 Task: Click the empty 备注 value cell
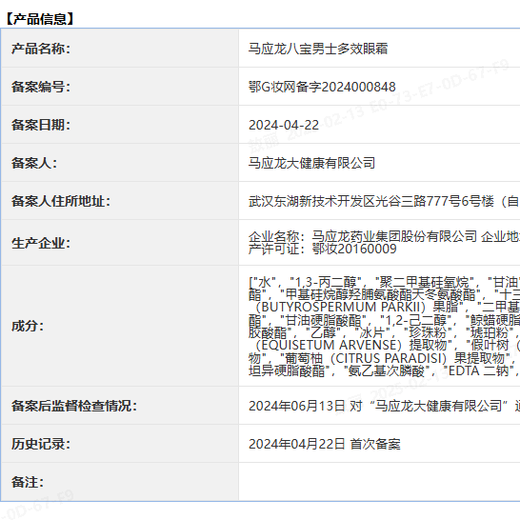tap(380, 482)
